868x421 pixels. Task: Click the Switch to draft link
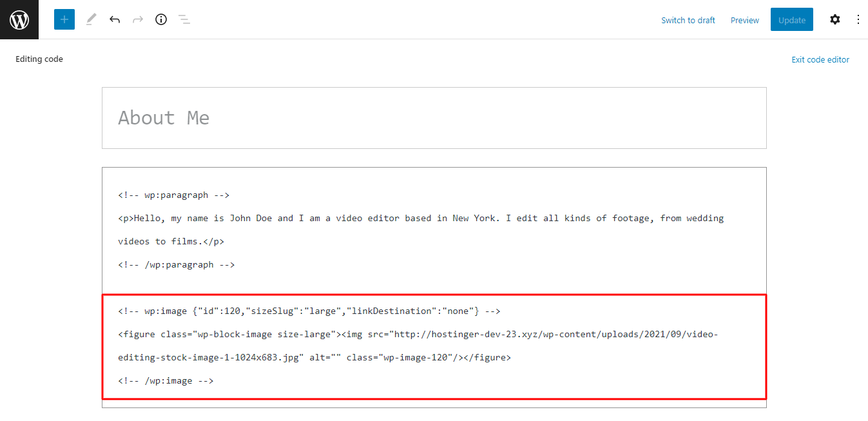click(x=688, y=20)
